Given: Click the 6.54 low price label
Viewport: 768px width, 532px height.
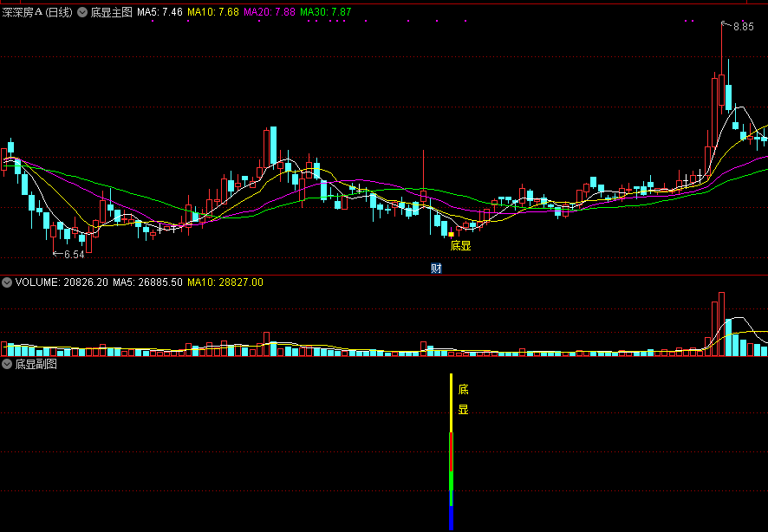Looking at the screenshot, I should point(74,255).
